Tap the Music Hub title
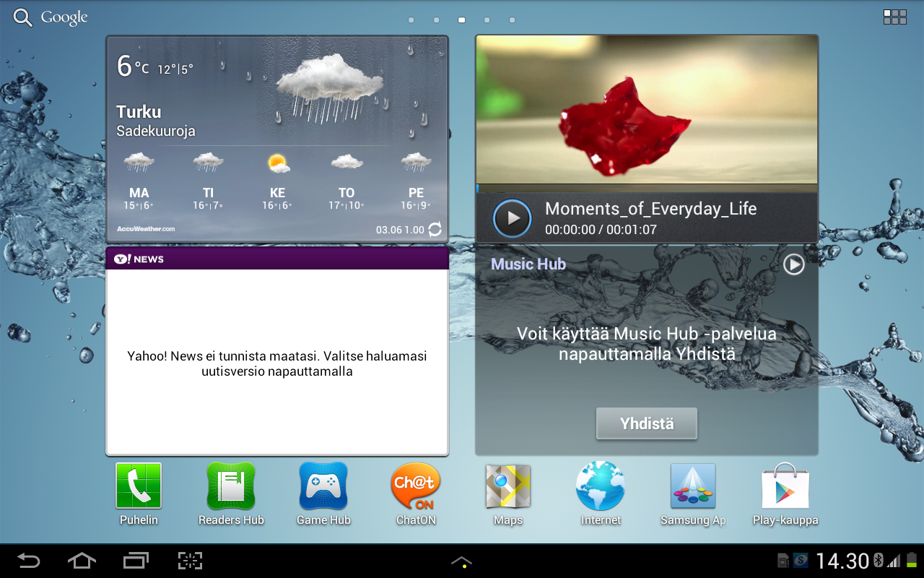 (x=528, y=264)
